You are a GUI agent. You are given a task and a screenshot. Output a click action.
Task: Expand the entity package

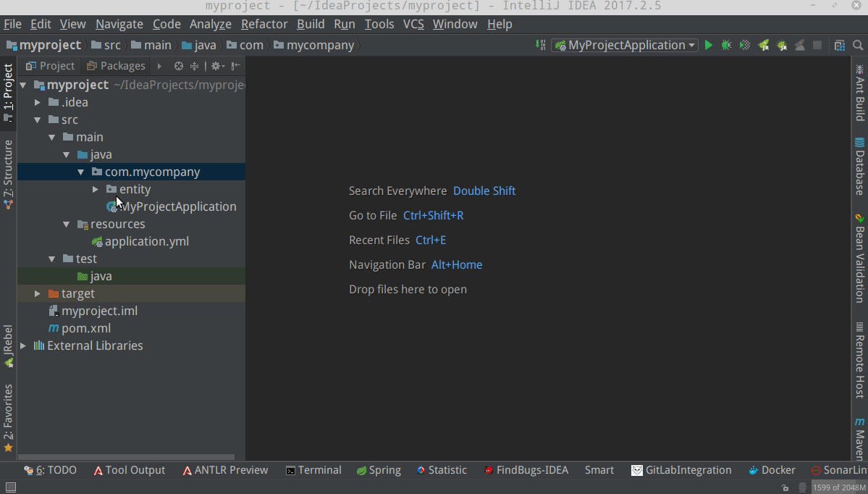[x=96, y=189]
